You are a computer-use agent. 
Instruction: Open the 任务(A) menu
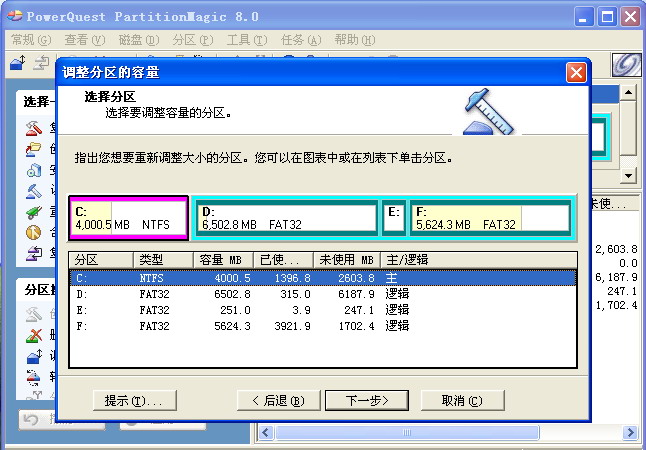pos(301,40)
